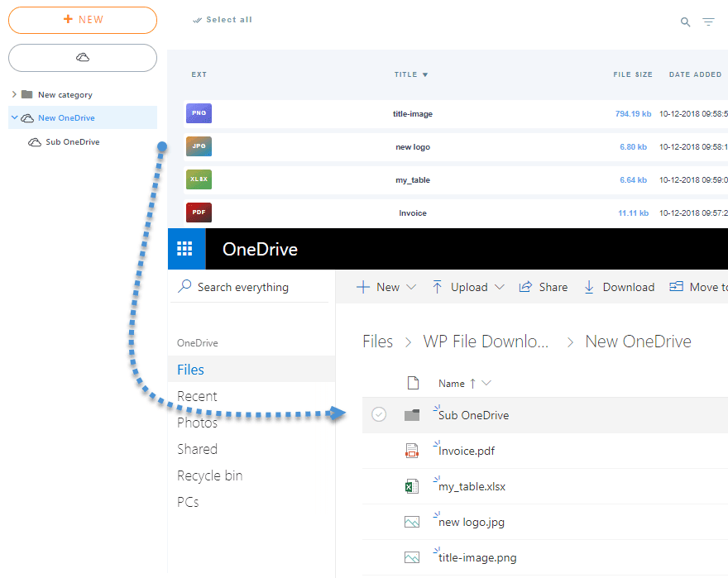The width and height of the screenshot is (728, 578).
Task: Open Sub OneDrive in category tree
Action: (x=73, y=141)
